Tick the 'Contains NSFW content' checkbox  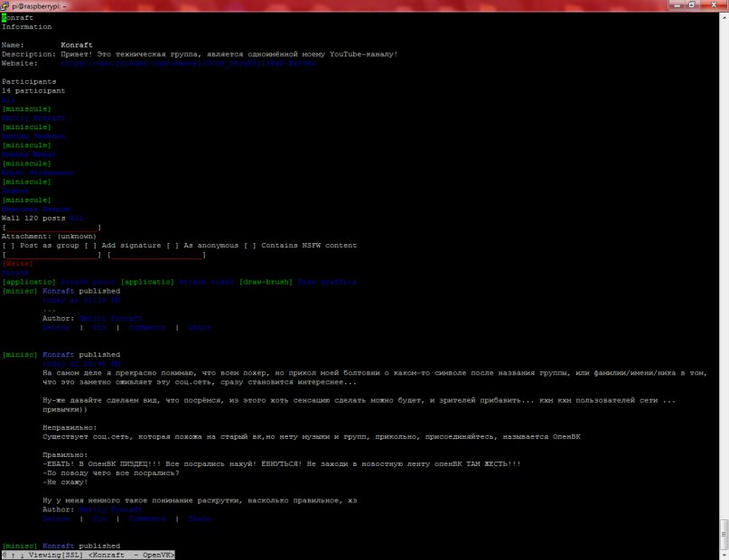(x=250, y=246)
